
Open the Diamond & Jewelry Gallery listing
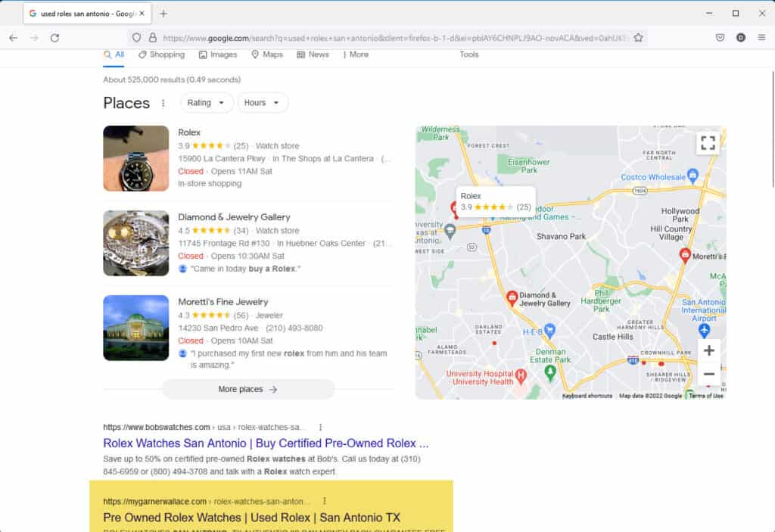click(234, 217)
